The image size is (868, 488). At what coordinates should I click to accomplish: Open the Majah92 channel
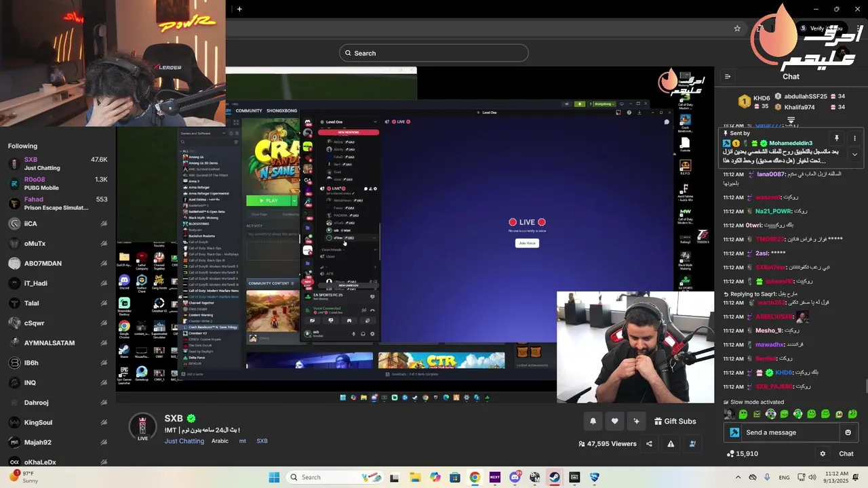click(58, 443)
